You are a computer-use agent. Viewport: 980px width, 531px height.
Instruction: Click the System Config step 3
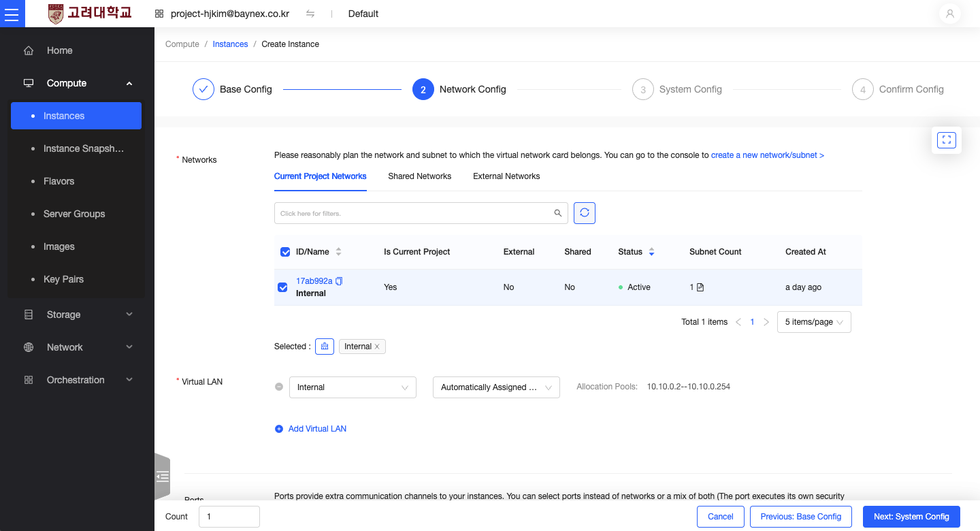point(677,89)
